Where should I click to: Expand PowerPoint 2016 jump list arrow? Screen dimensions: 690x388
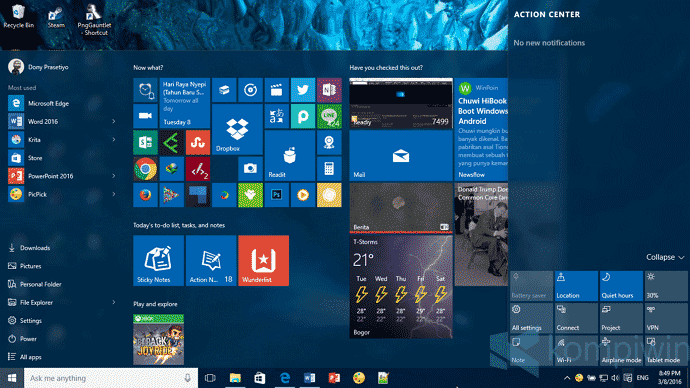pyautogui.click(x=114, y=176)
